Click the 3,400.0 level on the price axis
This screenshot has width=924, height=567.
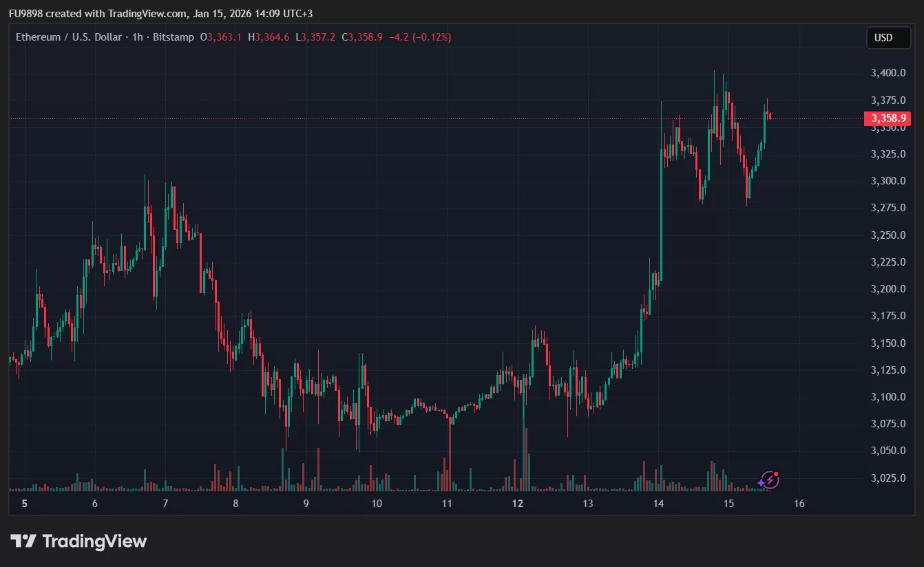[x=888, y=73]
